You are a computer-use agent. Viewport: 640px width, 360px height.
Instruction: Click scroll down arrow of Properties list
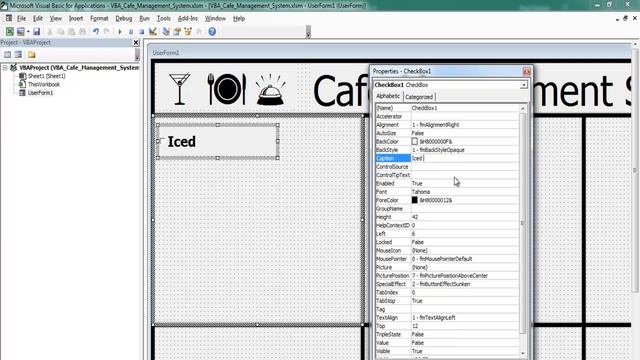pyautogui.click(x=523, y=353)
